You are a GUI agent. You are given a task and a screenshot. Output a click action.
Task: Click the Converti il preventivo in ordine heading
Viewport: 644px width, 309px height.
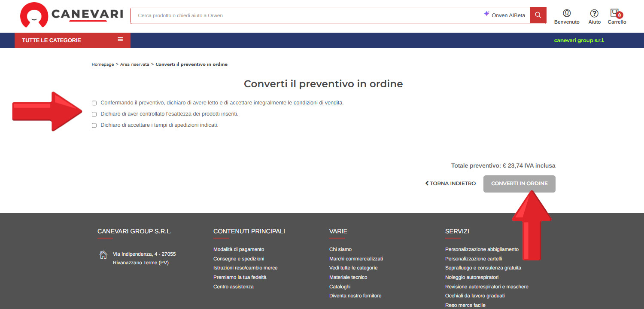[x=323, y=84]
